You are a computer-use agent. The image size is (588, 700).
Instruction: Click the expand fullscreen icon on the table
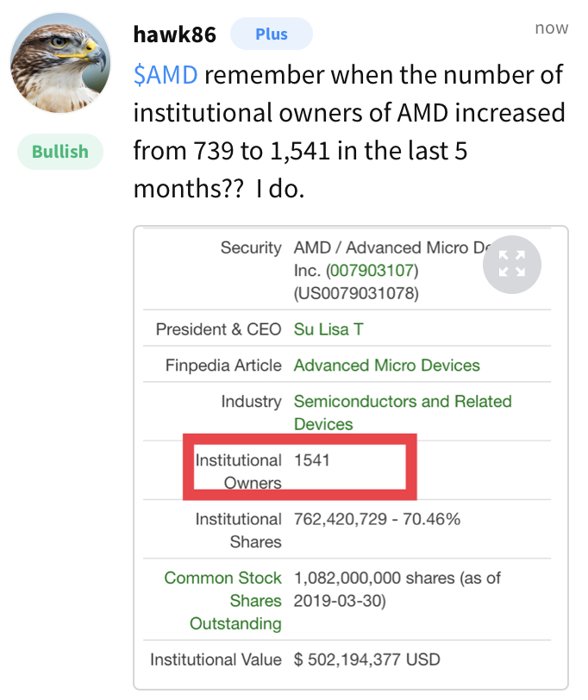point(512,265)
